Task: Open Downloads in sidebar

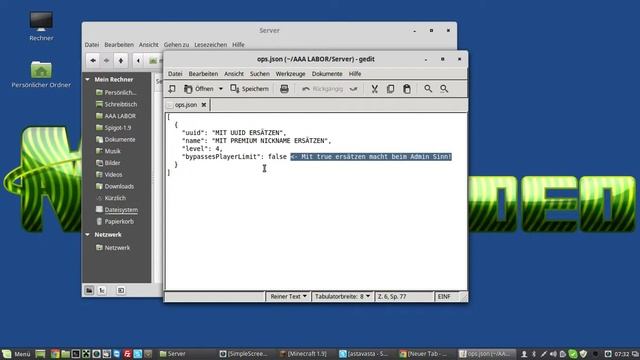Action: point(115,187)
